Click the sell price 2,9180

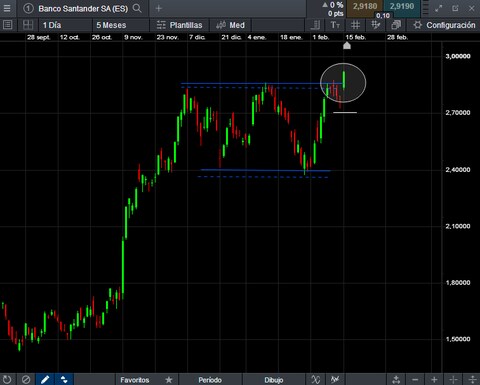pyautogui.click(x=365, y=7)
